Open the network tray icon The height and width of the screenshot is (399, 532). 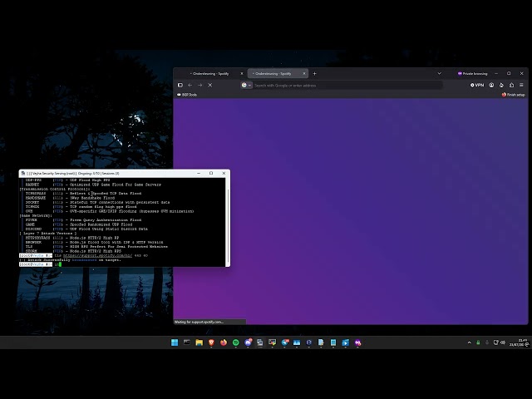495,342
